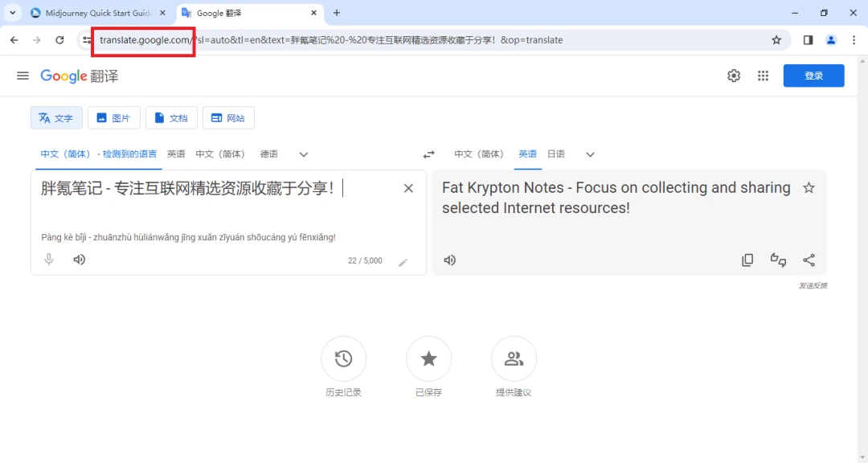Clear the source text with X
The height and width of the screenshot is (463, 868).
408,188
